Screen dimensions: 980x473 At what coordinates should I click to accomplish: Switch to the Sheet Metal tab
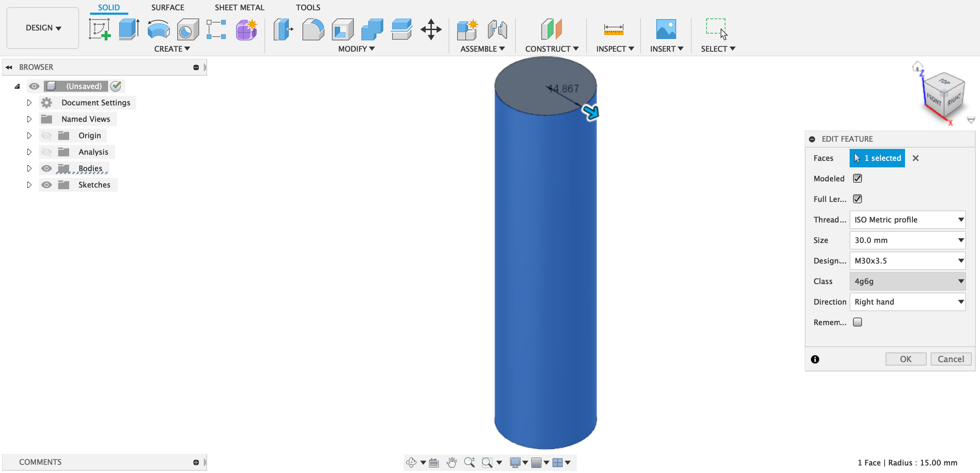[x=239, y=8]
